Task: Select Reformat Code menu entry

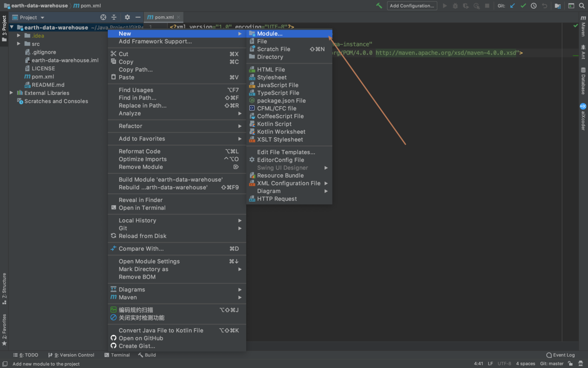Action: pos(177,151)
